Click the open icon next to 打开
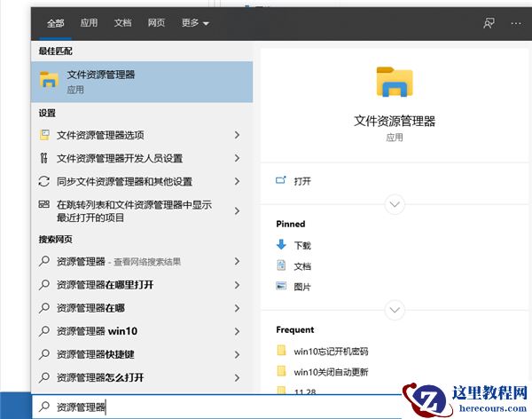The height and width of the screenshot is (419, 532). (x=281, y=180)
